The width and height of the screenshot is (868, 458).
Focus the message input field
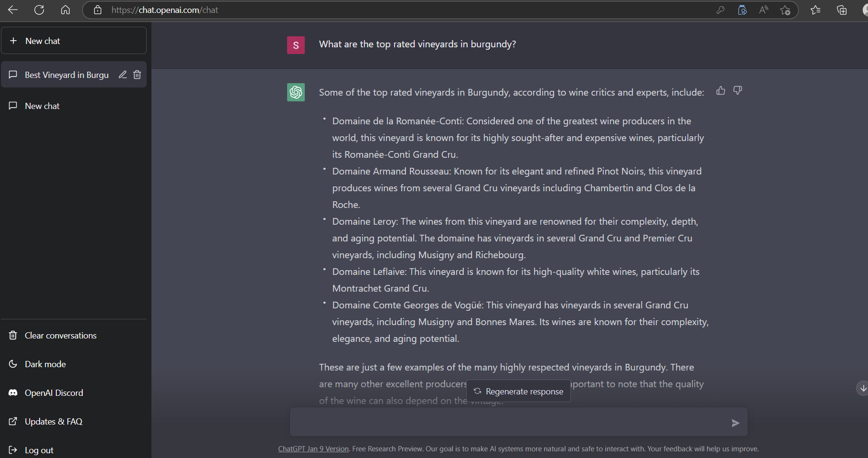tap(509, 422)
